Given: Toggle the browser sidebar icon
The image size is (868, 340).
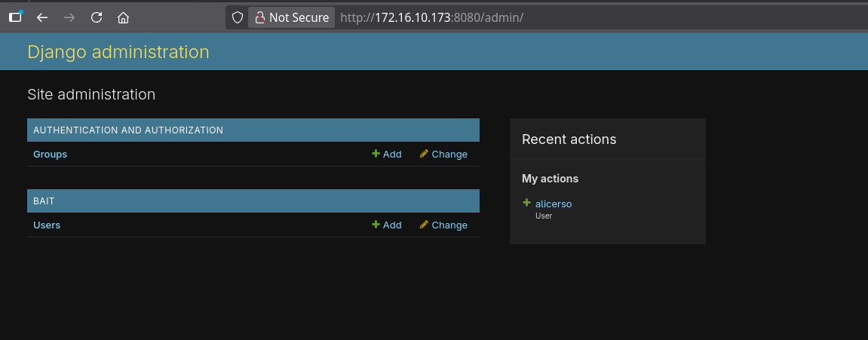Looking at the screenshot, I should (x=15, y=17).
